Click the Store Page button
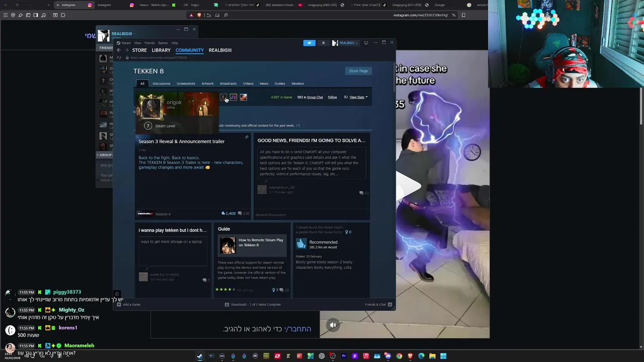This screenshot has height=362, width=644. tap(358, 71)
